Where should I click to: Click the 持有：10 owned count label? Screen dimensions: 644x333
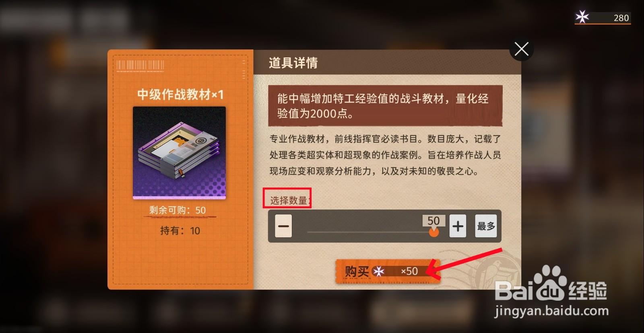[180, 230]
